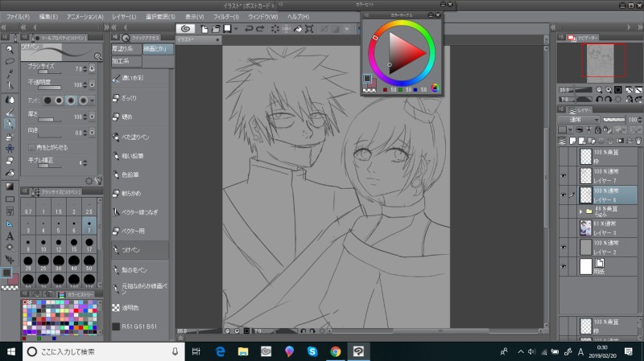Open the レイヤー(L) menu
The height and width of the screenshot is (361, 644).
click(124, 17)
